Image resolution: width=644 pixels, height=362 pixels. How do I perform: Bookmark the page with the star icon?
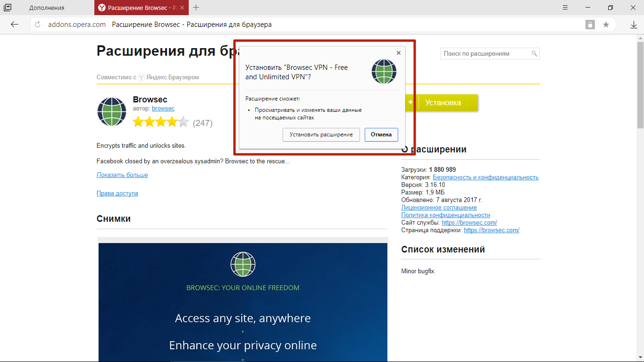pyautogui.click(x=606, y=25)
